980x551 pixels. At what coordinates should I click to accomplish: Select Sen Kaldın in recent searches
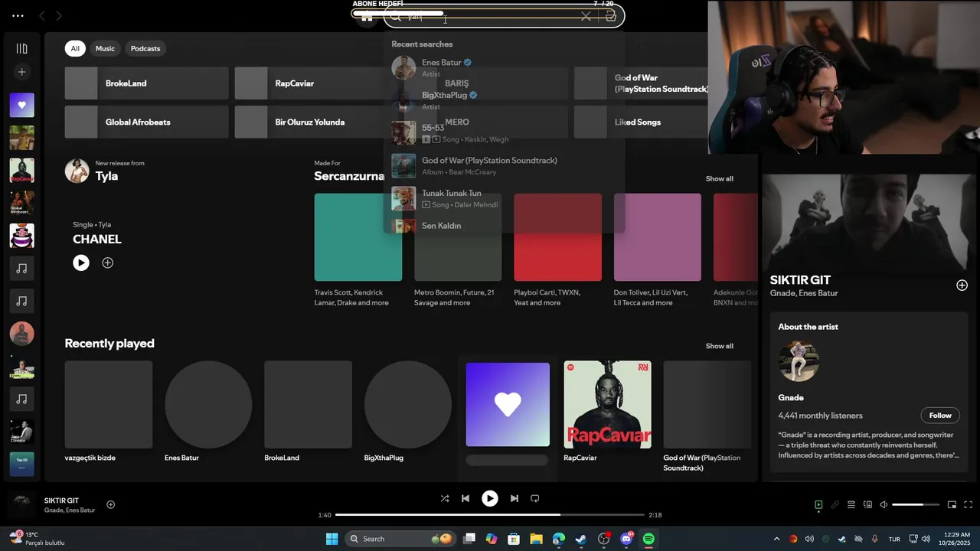(x=504, y=226)
